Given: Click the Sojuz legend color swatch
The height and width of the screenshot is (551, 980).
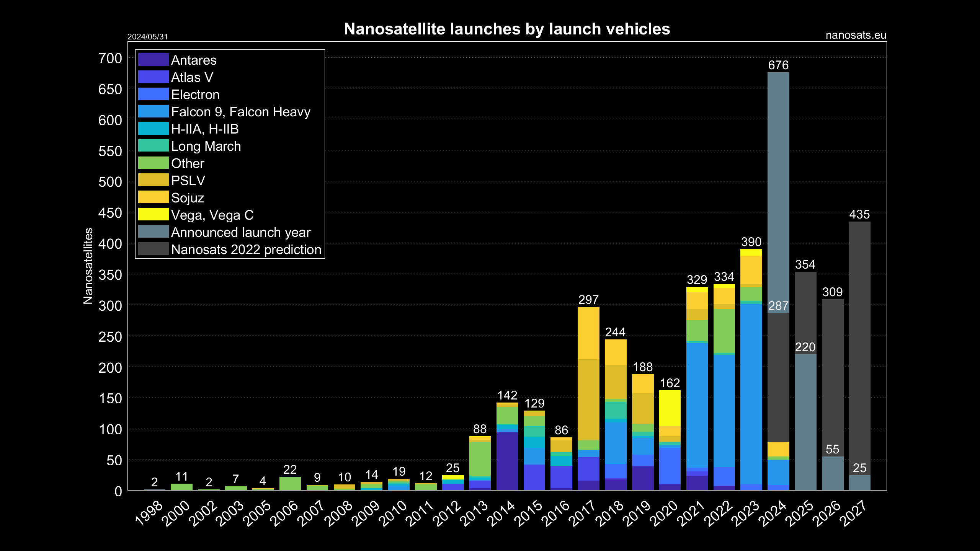Looking at the screenshot, I should point(153,197).
